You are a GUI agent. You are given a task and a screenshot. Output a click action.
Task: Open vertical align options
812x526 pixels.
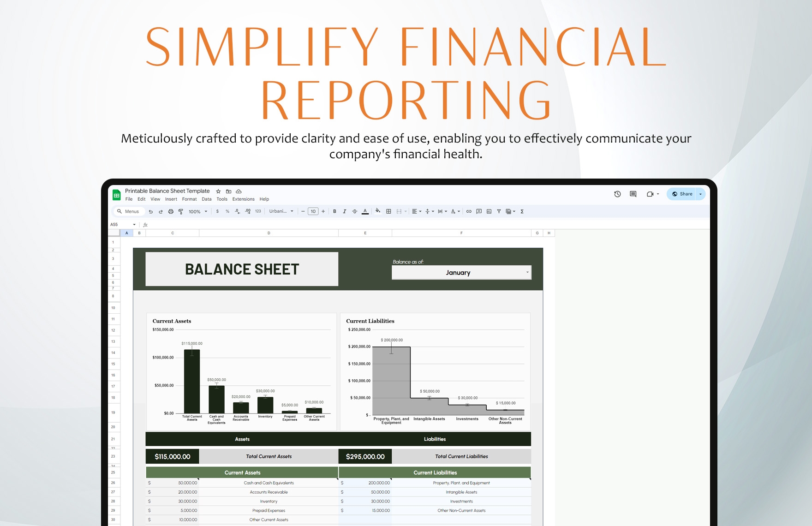click(x=430, y=211)
